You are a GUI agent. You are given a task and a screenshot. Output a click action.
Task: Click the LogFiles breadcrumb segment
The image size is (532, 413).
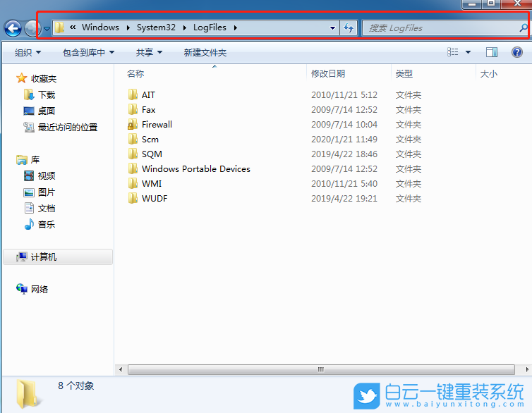point(210,27)
